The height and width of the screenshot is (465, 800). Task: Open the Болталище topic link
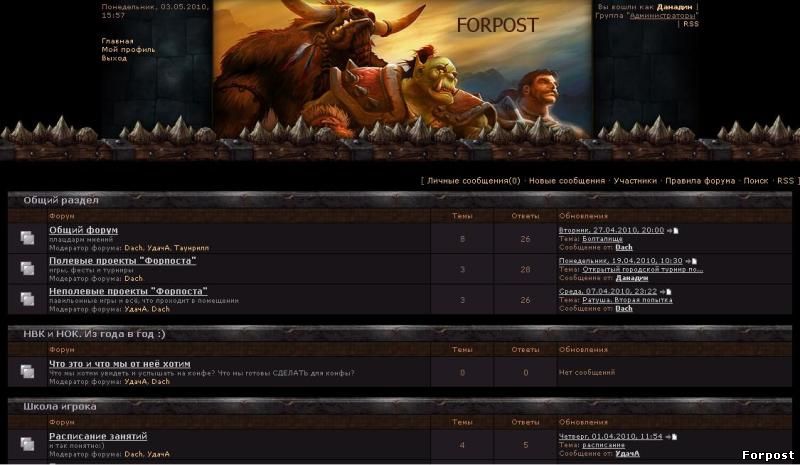(602, 239)
